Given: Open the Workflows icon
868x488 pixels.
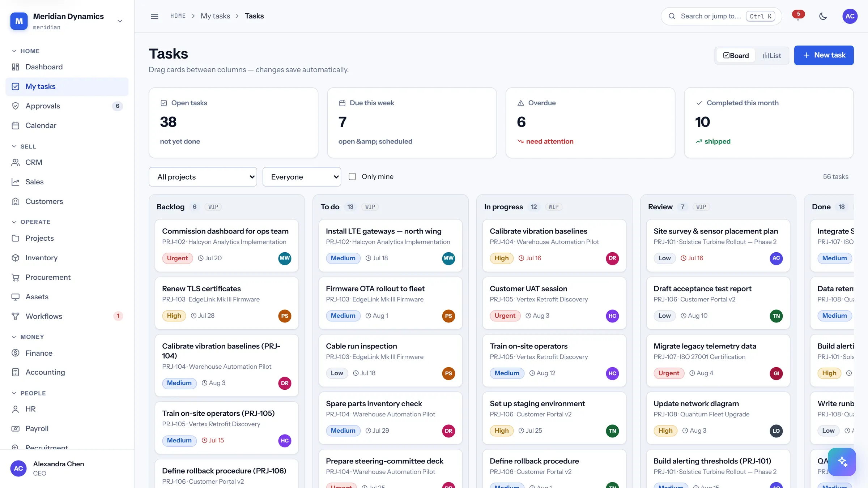Looking at the screenshot, I should 15,316.
